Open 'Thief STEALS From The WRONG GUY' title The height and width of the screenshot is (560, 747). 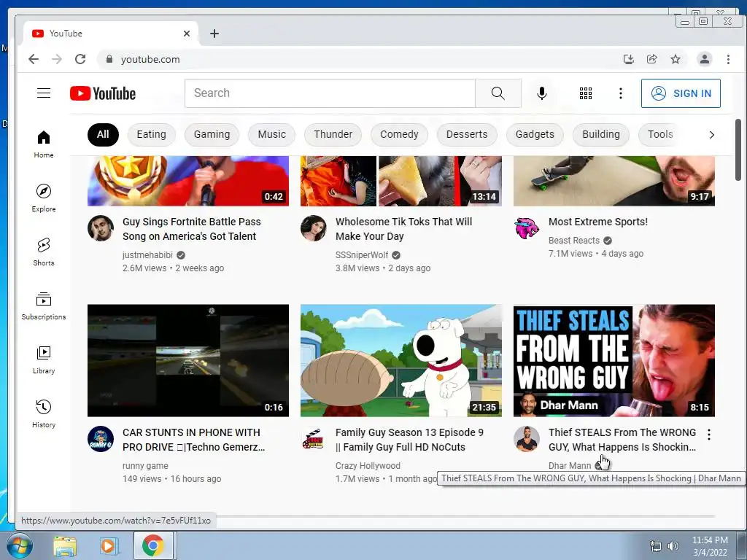pyautogui.click(x=622, y=440)
